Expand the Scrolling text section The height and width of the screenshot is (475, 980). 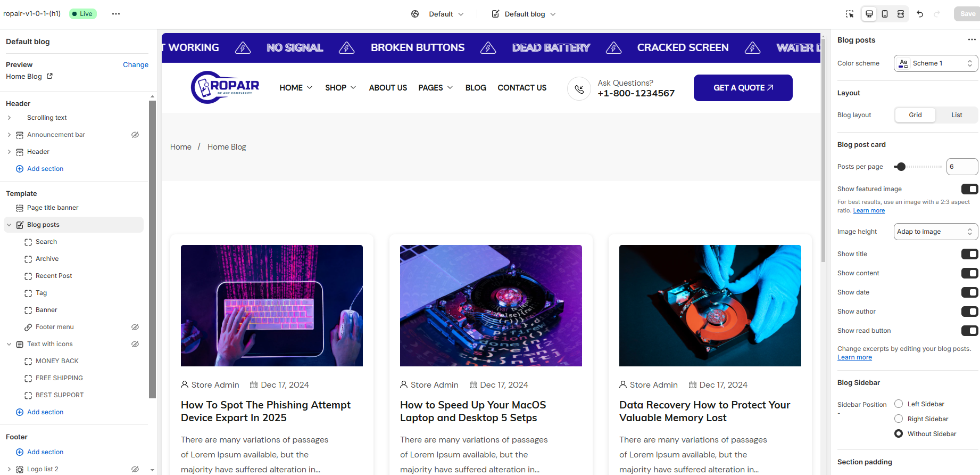pyautogui.click(x=9, y=118)
